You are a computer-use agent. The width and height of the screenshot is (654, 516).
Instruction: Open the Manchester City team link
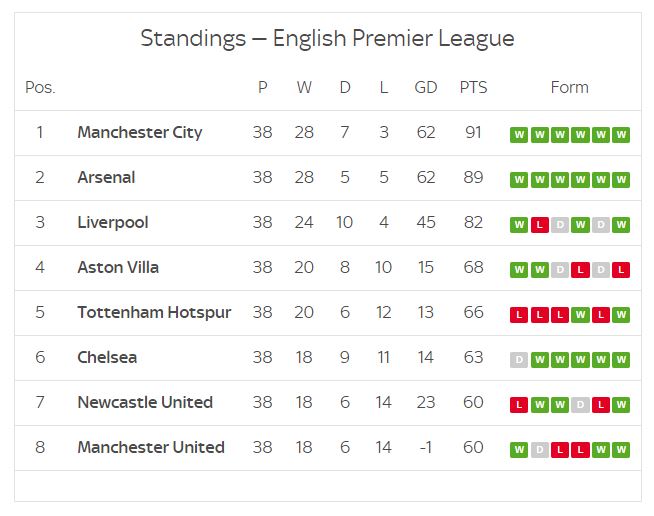[x=139, y=132]
